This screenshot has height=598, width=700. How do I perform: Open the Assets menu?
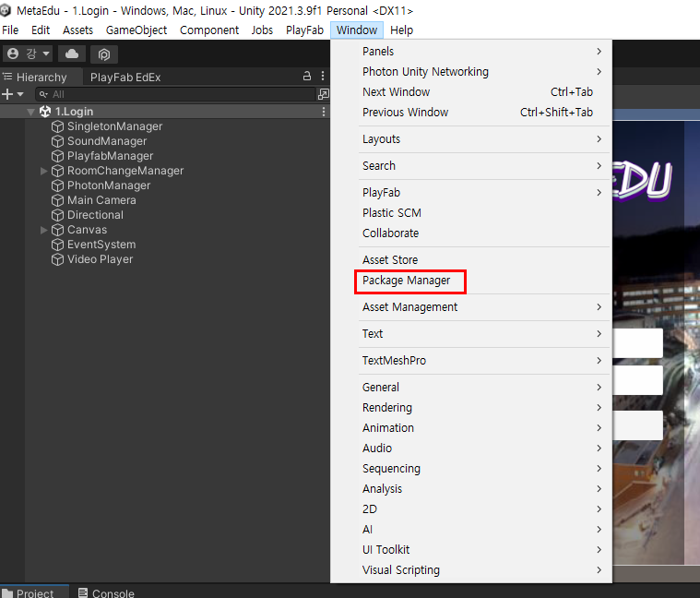pyautogui.click(x=77, y=30)
